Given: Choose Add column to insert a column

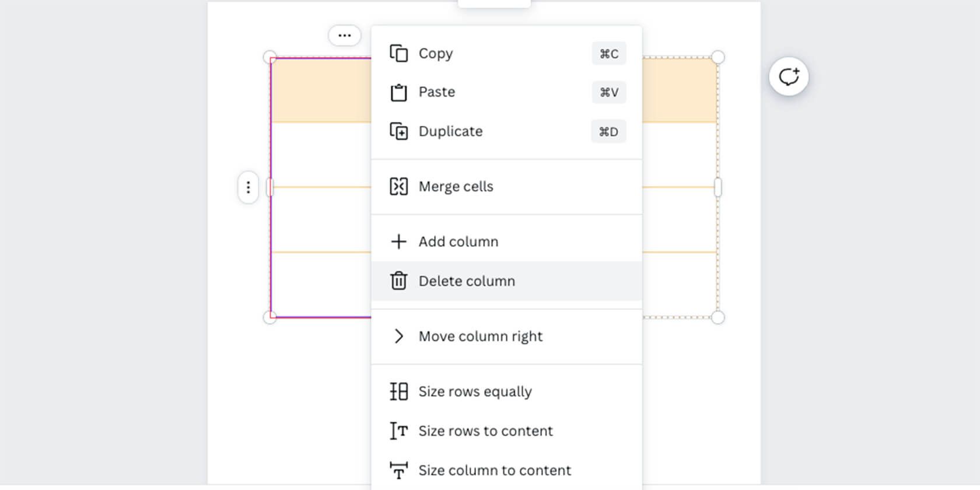Looking at the screenshot, I should [x=458, y=242].
